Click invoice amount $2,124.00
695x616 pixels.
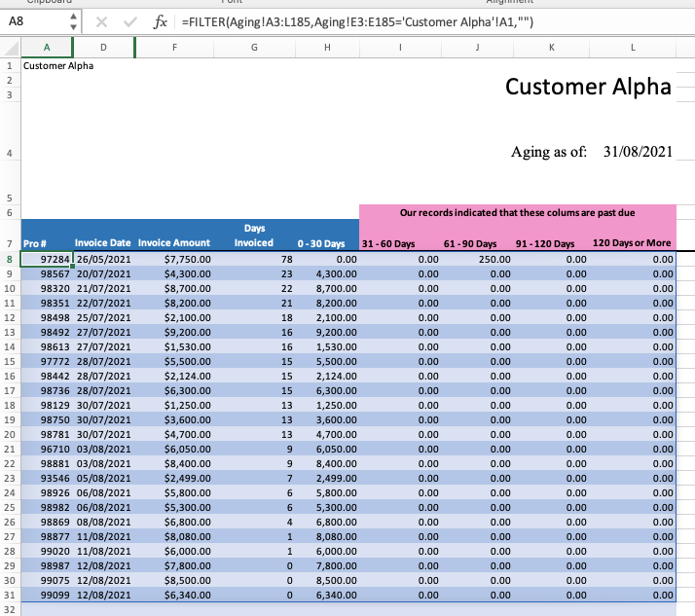(188, 377)
